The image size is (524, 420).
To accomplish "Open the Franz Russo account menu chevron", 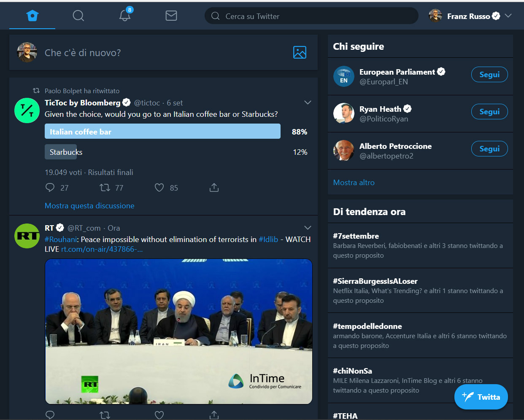I will [508, 16].
